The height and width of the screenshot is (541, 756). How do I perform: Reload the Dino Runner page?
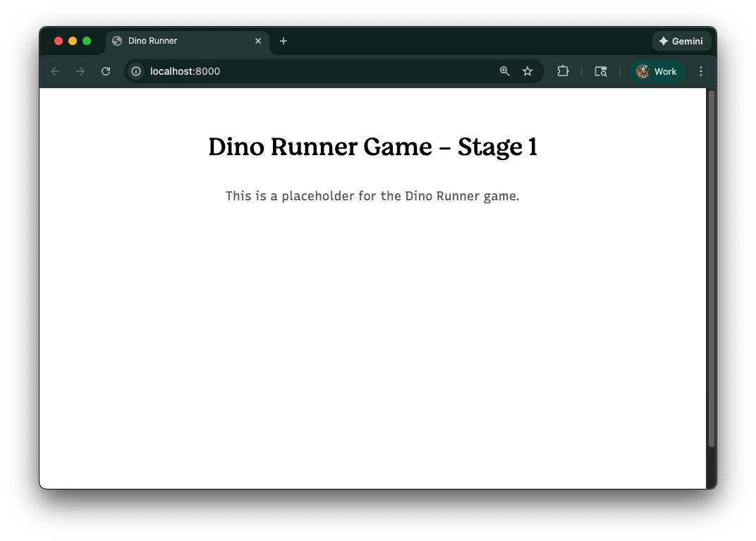(106, 71)
